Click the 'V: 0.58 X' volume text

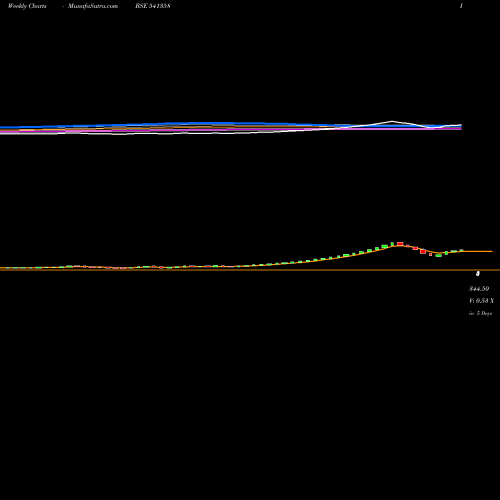[x=481, y=301]
